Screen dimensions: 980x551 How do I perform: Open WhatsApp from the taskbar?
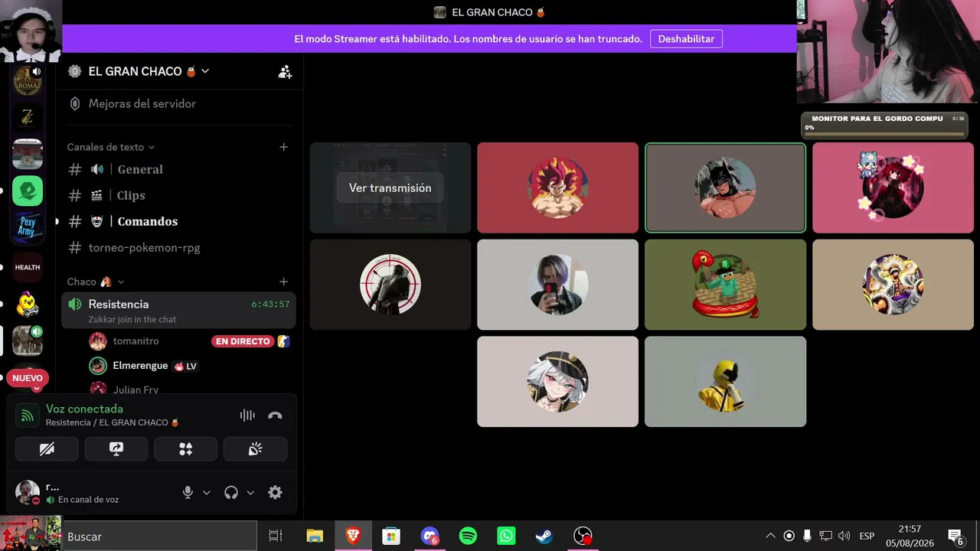[x=506, y=536]
